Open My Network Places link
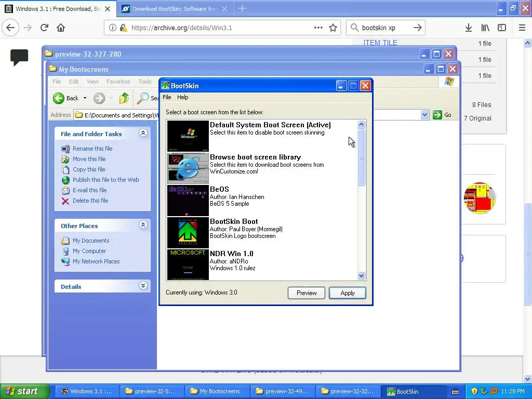The height and width of the screenshot is (399, 532). (x=96, y=262)
